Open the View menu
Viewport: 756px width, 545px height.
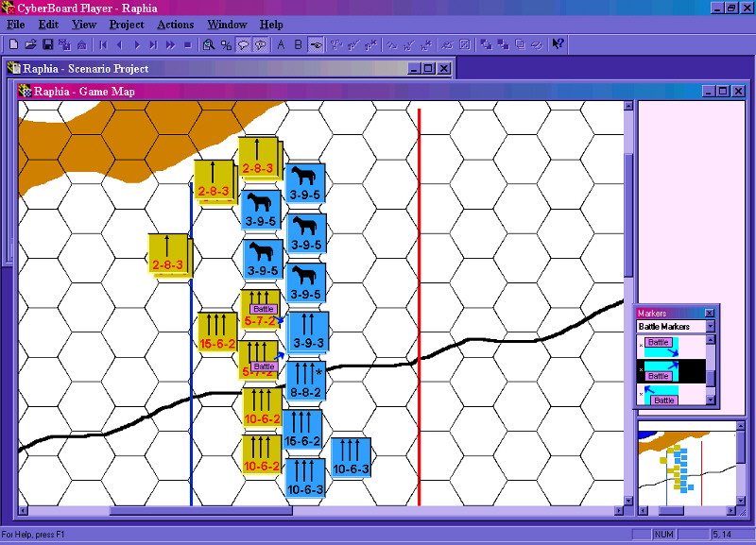point(84,25)
